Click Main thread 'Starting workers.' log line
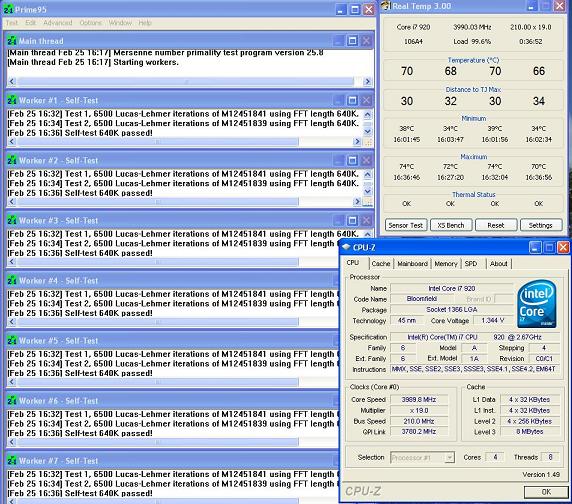This screenshot has width=572, height=504. pyautogui.click(x=93, y=62)
